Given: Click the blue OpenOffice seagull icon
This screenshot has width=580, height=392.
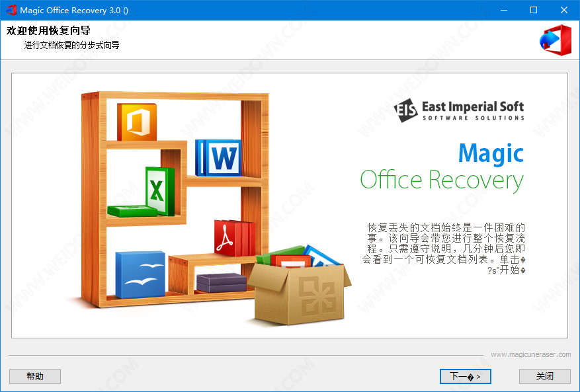Looking at the screenshot, I should click(x=140, y=274).
